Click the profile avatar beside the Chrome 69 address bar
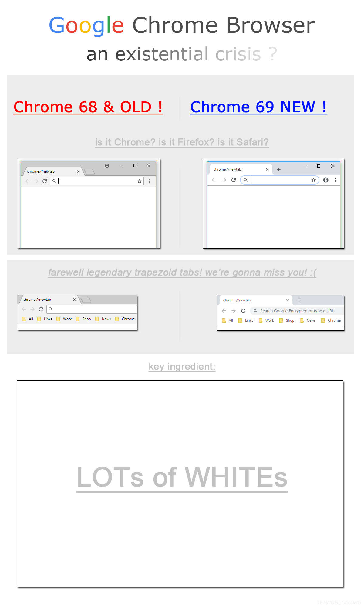This screenshot has height=607, width=364. 326,180
